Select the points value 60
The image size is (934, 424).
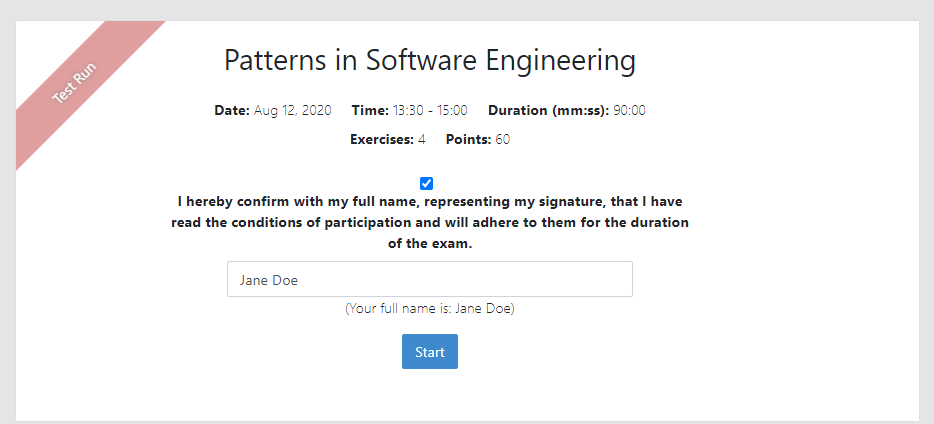(x=502, y=140)
